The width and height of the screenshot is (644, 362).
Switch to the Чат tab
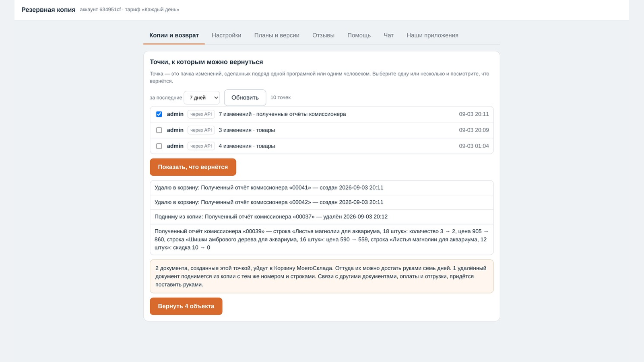(x=388, y=35)
